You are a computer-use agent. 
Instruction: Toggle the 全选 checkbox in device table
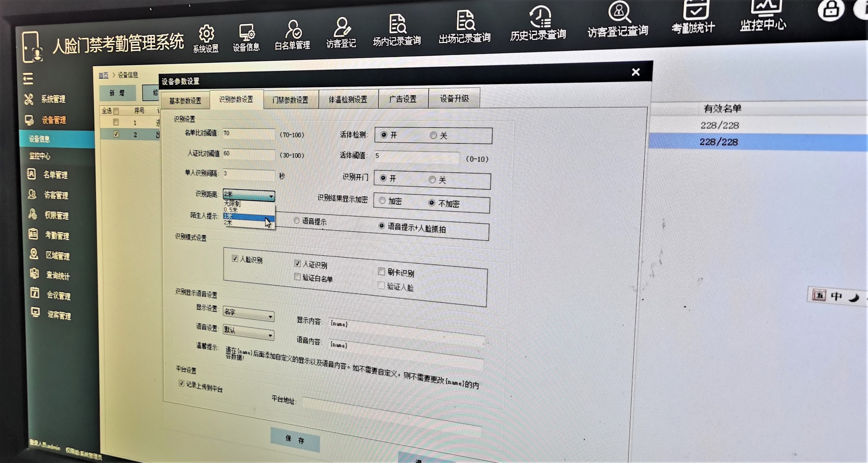coord(116,111)
